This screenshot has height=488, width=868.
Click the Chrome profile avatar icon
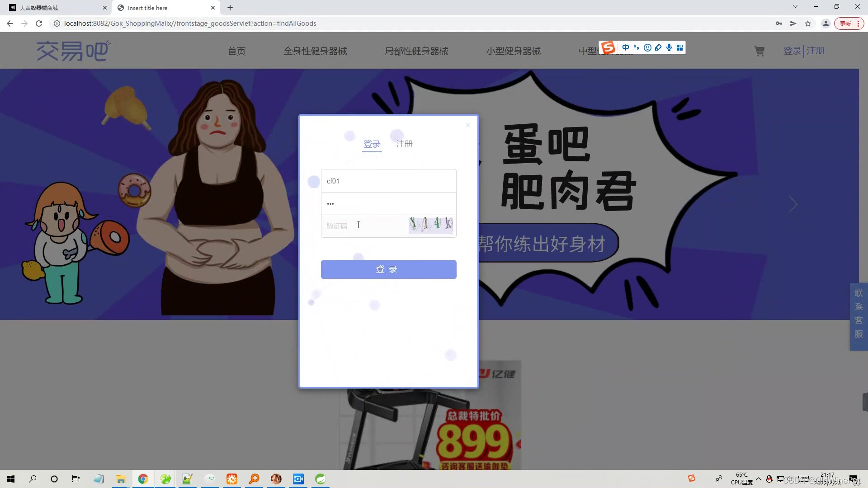pos(826,23)
